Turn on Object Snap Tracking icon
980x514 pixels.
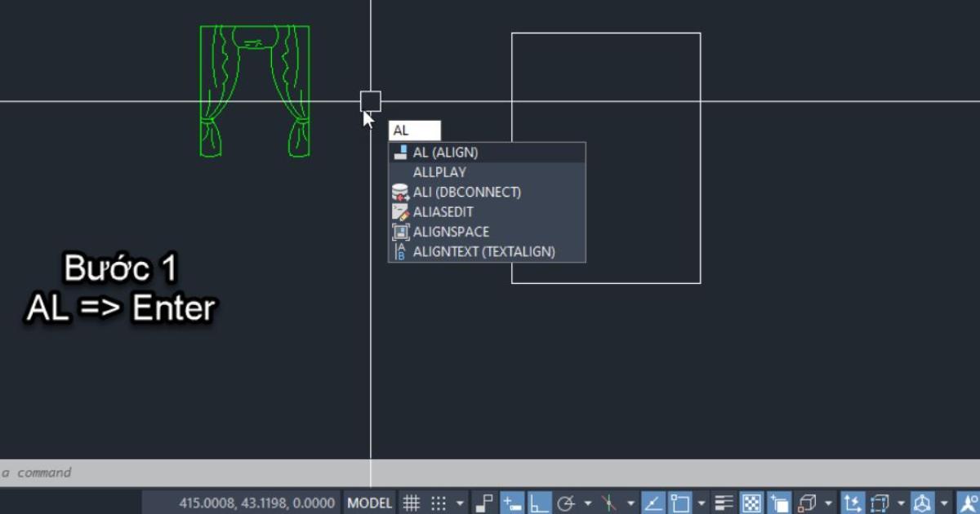(x=652, y=503)
